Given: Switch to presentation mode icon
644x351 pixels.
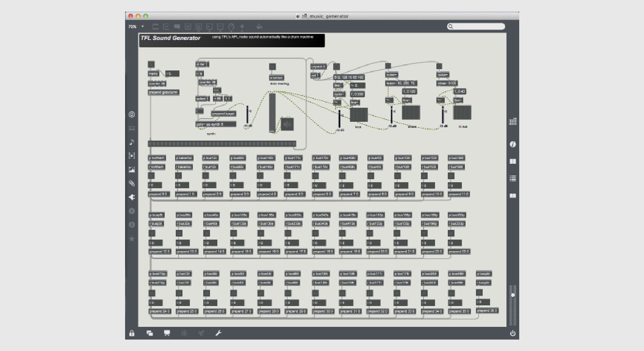Looking at the screenshot, I should [x=167, y=333].
